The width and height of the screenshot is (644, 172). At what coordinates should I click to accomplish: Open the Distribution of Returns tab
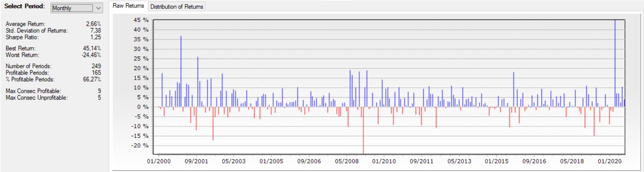pos(176,7)
